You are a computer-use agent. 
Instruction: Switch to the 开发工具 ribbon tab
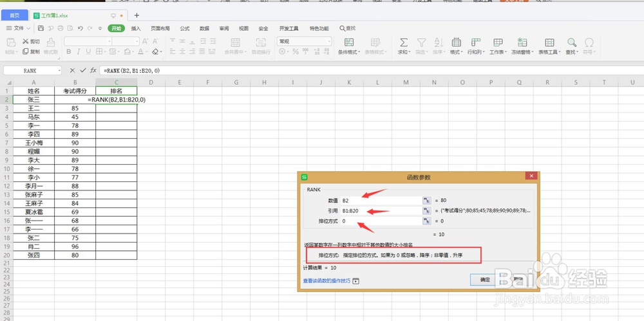pyautogui.click(x=289, y=28)
